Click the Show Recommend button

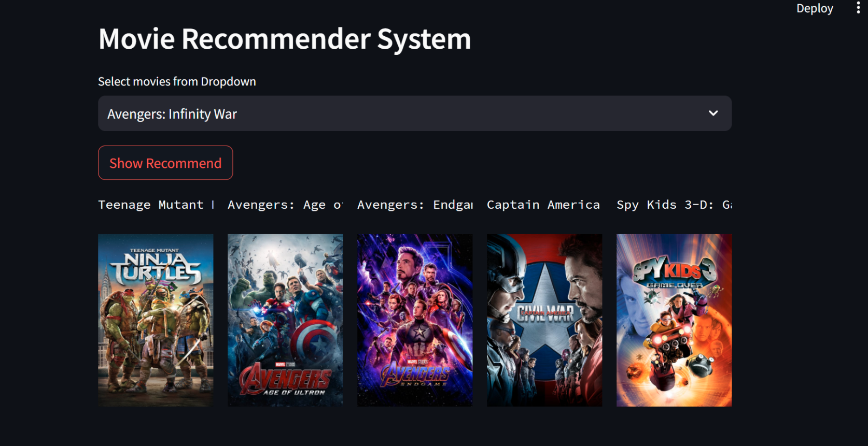click(165, 163)
